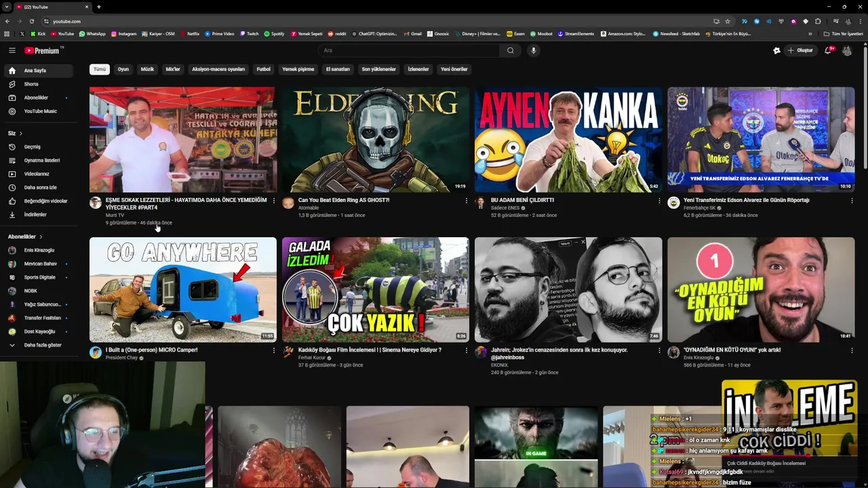
Task: Open Beğendiğim videolar list
Action: coord(40,201)
